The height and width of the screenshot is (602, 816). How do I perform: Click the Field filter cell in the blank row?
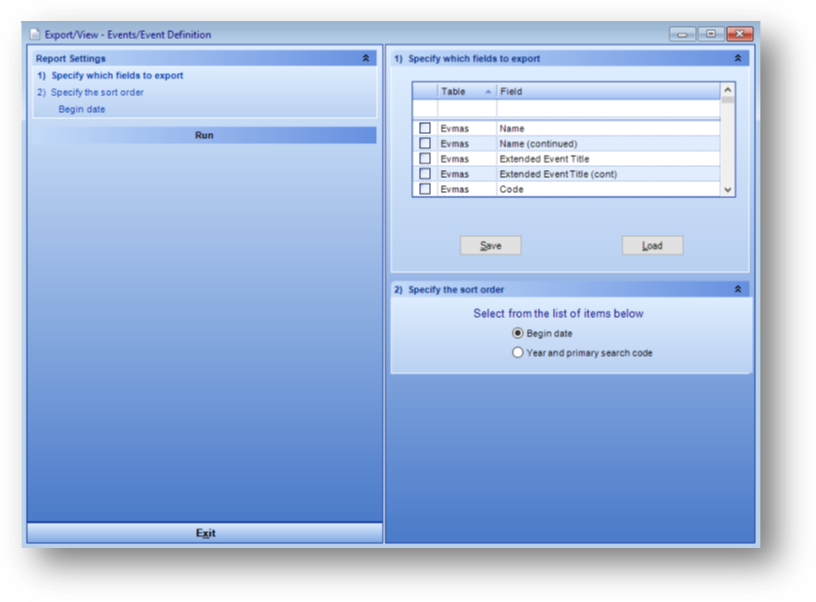[608, 109]
